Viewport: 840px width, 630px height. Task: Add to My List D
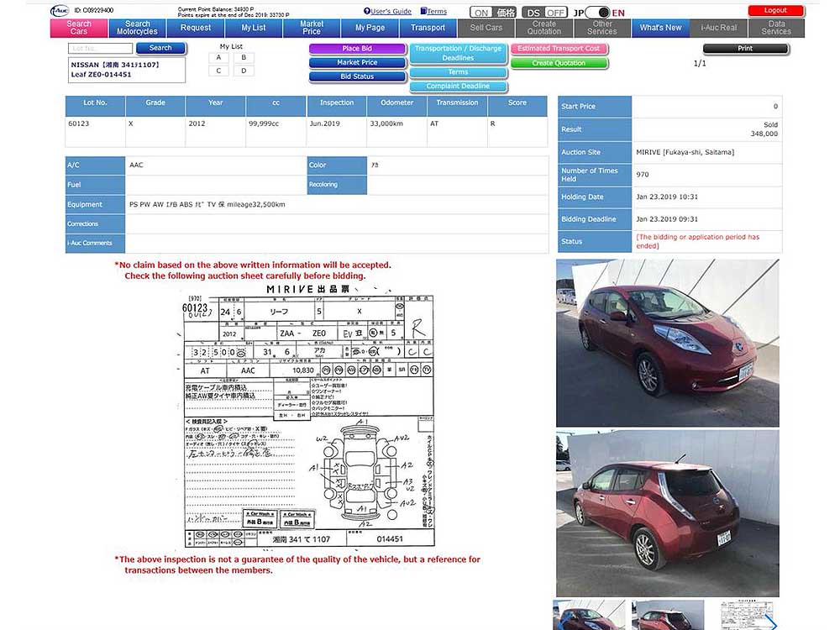(244, 71)
